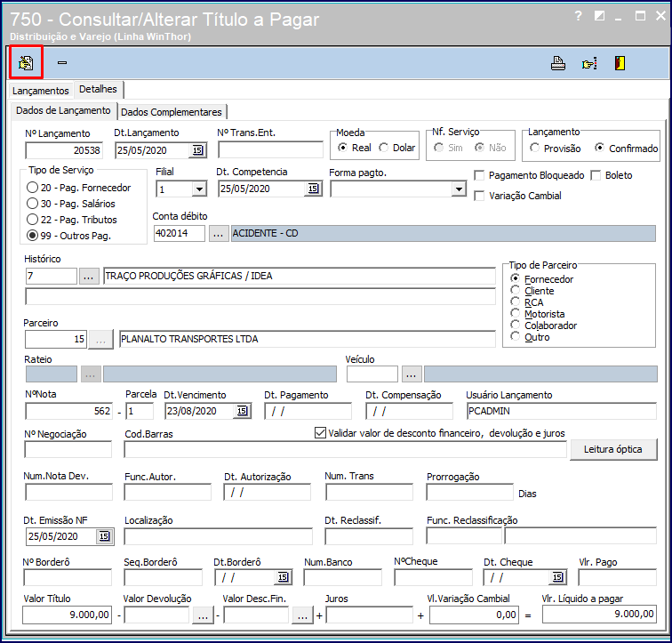Click the minus icon in the toolbar

[x=62, y=62]
